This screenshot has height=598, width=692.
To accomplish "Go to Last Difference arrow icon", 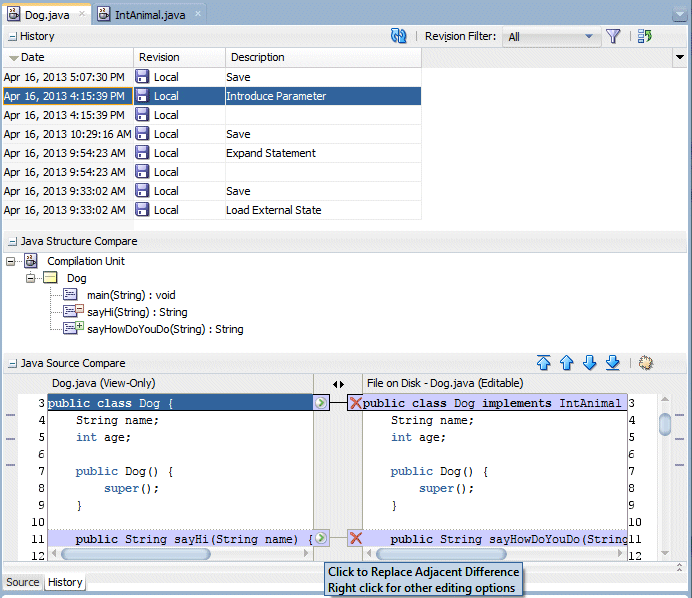I will tap(613, 363).
